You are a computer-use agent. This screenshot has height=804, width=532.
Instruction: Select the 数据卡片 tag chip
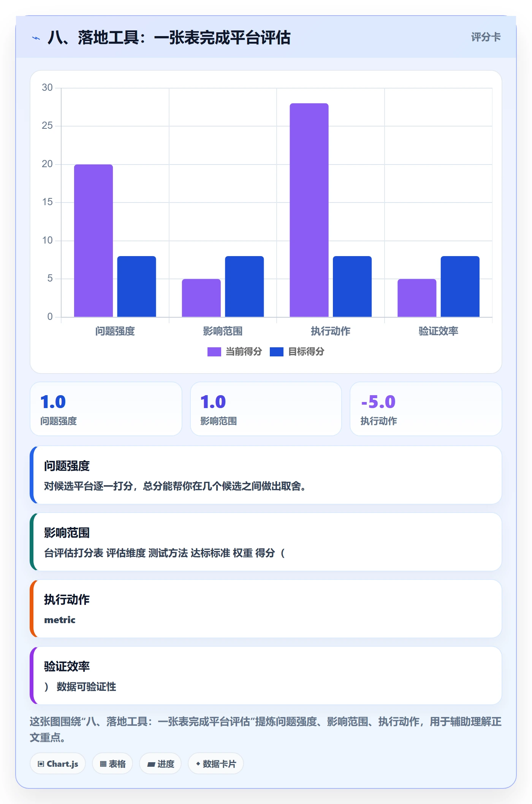tap(216, 764)
